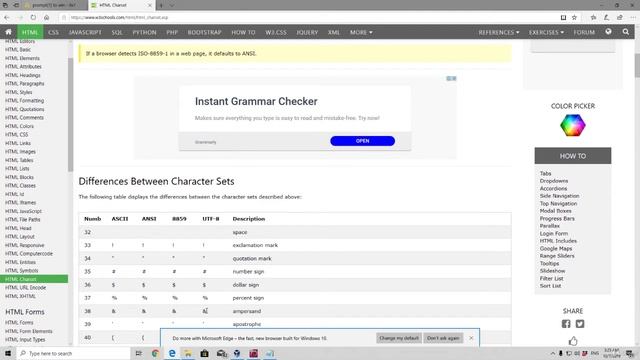The image size is (640, 360).
Task: Select the HTML topnav item
Action: point(30,32)
